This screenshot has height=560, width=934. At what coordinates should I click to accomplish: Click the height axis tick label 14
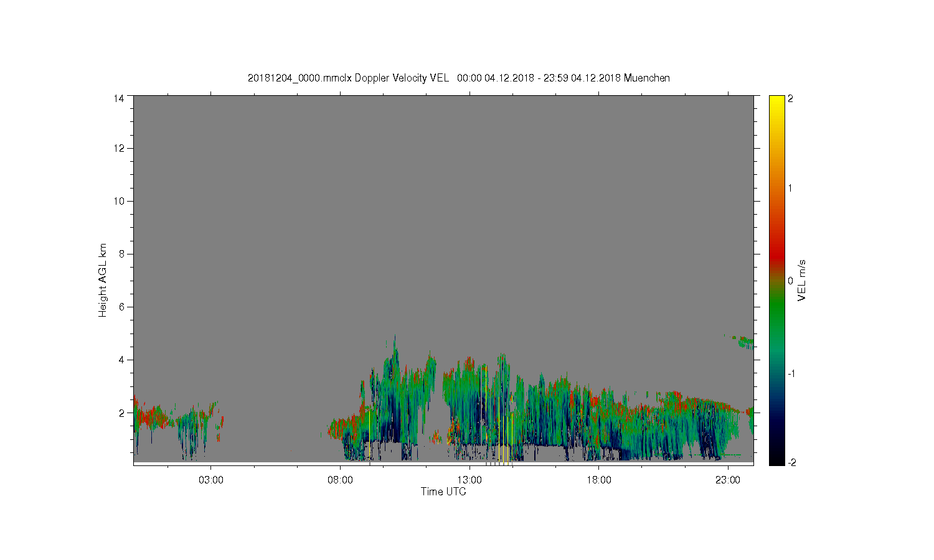[118, 98]
